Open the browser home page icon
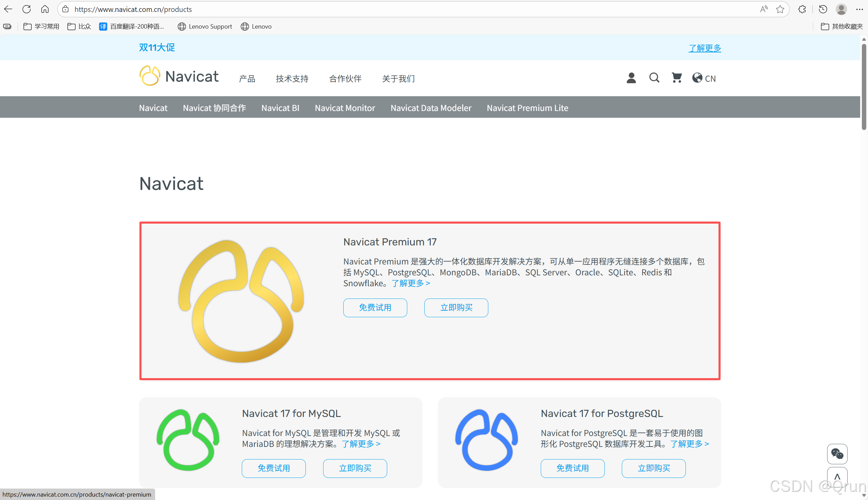The image size is (868, 500). tap(45, 9)
